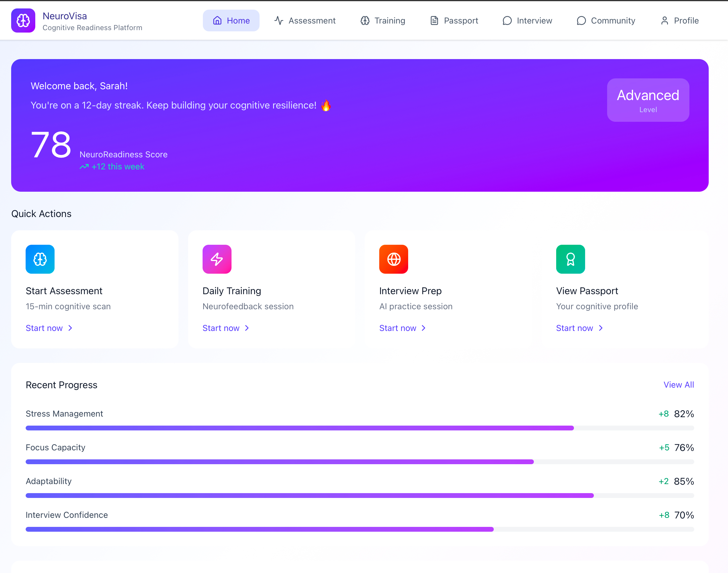Click Start now under Interview Prep
Image resolution: width=728 pixels, height=573 pixels.
click(x=398, y=328)
